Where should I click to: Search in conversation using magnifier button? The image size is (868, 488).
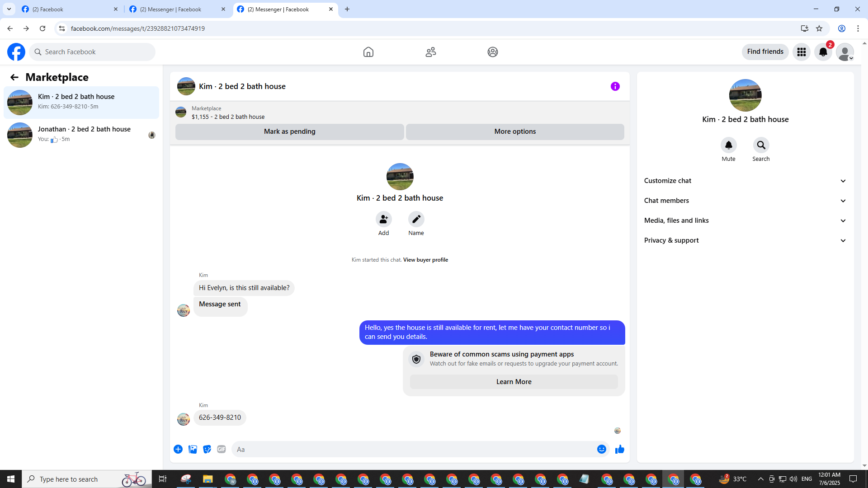pos(761,145)
